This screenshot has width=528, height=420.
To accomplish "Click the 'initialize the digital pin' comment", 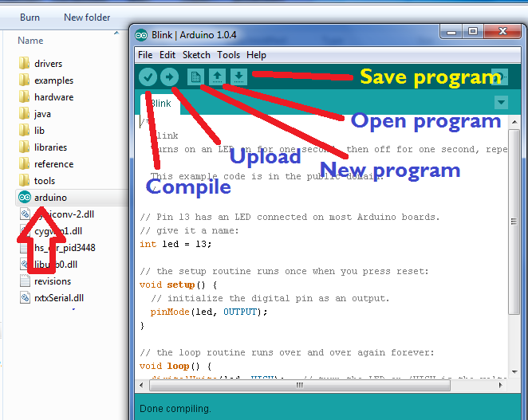I will coord(270,298).
